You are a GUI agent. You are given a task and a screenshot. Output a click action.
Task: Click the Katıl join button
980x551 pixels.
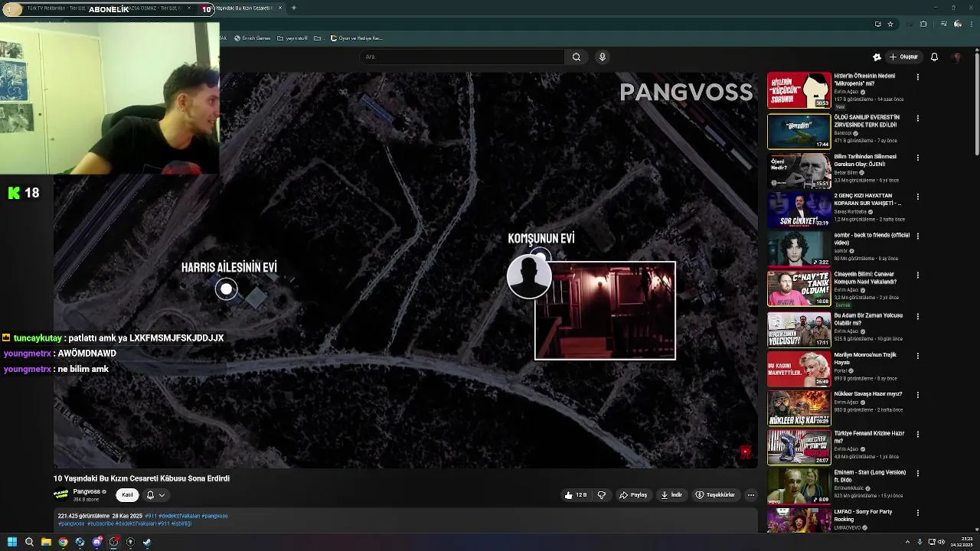(x=127, y=495)
